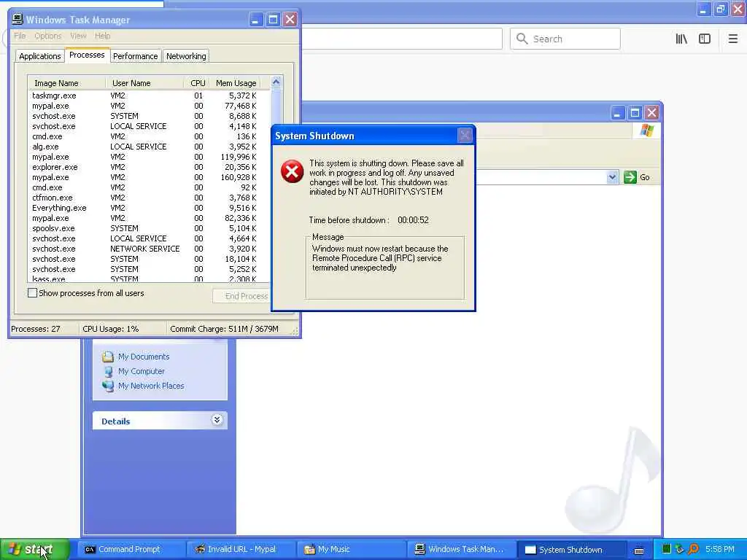Image resolution: width=747 pixels, height=560 pixels.
Task: Switch to the Processes tab
Action: point(88,55)
